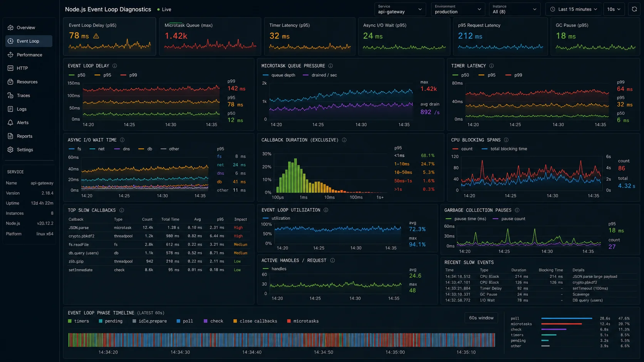Open the 10s refresh interval dropdown
Image resolution: width=644 pixels, height=362 pixels.
(614, 9)
